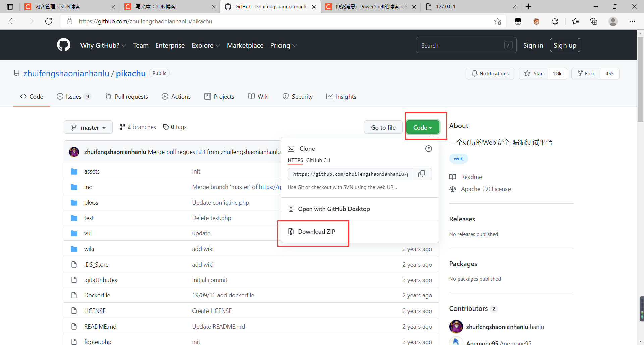This screenshot has height=345, width=644.
Task: Click the web topic tag
Action: (x=459, y=159)
